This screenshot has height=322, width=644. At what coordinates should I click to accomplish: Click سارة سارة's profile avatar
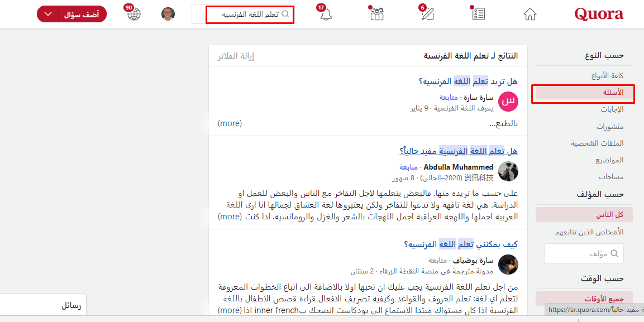508,102
